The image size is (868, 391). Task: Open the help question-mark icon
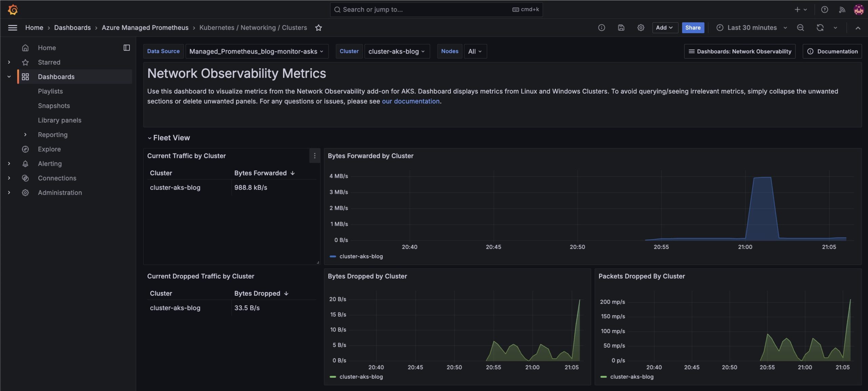[824, 9]
